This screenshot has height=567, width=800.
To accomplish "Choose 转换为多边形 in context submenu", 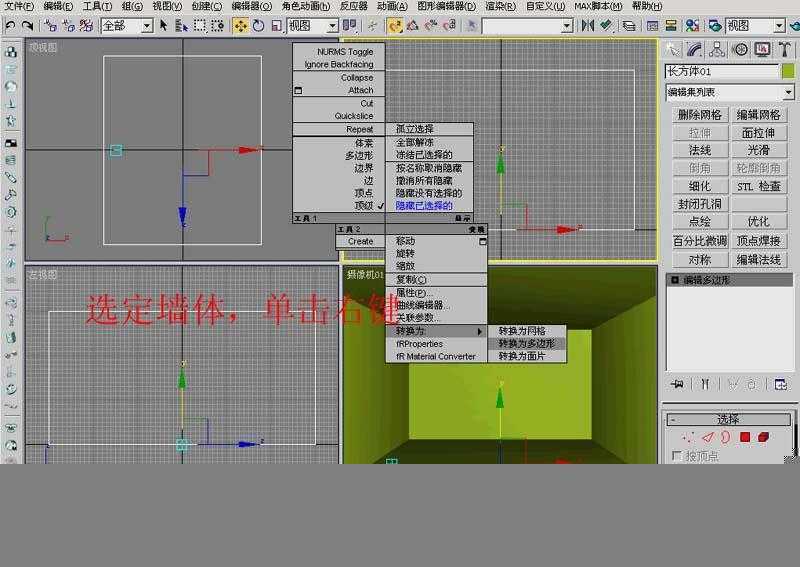I will 527,343.
